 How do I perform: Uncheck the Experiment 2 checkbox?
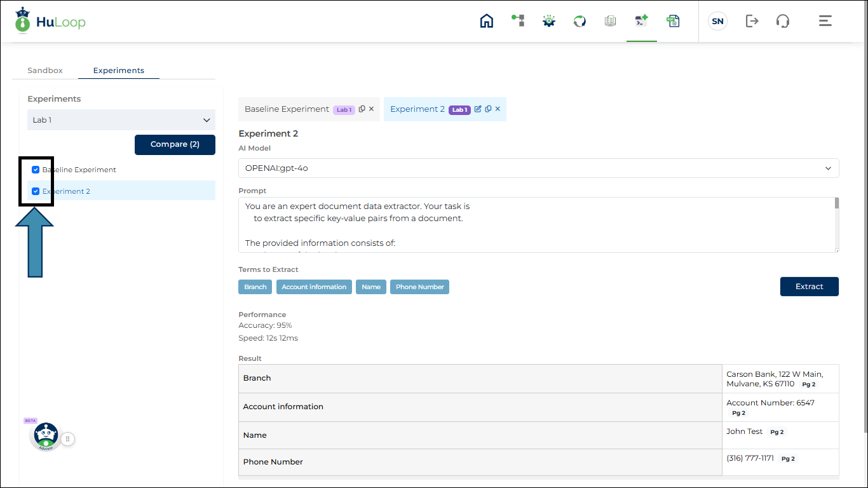point(36,191)
